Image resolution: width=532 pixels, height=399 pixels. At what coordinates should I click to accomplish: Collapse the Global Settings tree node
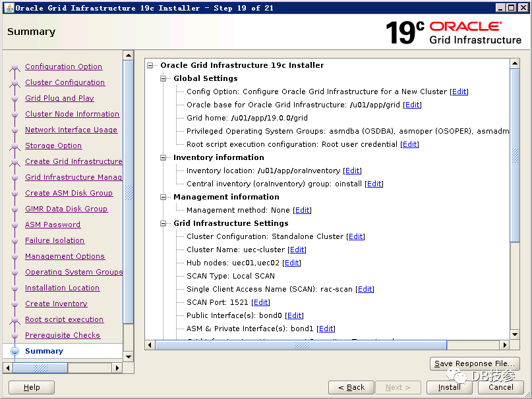click(x=164, y=78)
